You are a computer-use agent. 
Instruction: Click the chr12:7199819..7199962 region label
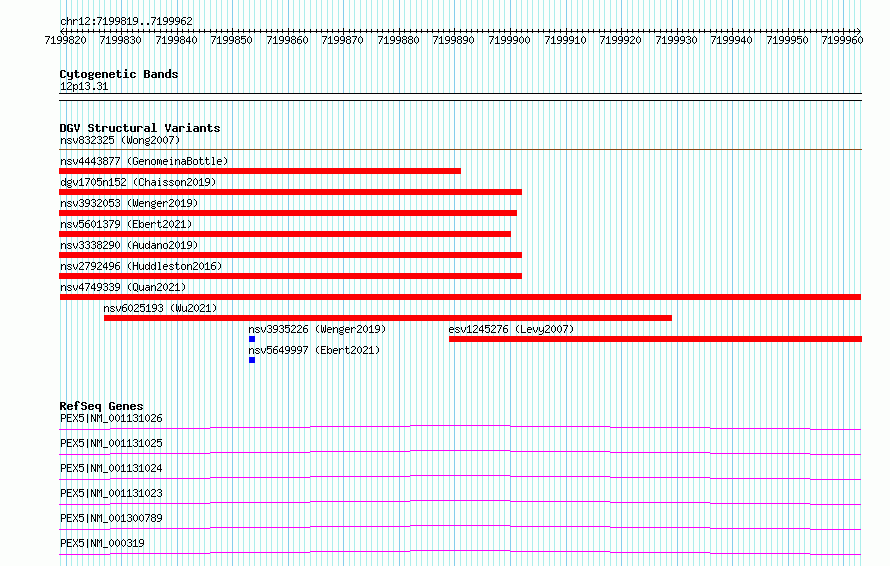pyautogui.click(x=127, y=21)
